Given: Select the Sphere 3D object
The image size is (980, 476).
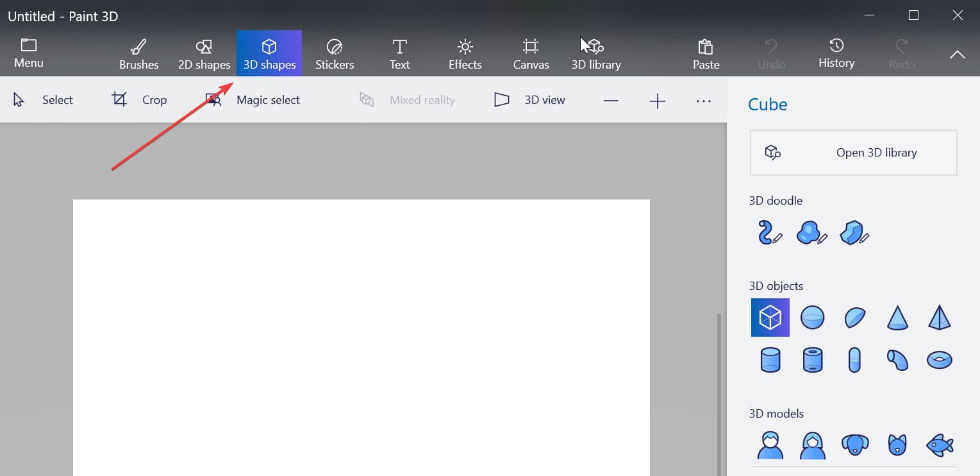Looking at the screenshot, I should click(x=812, y=318).
